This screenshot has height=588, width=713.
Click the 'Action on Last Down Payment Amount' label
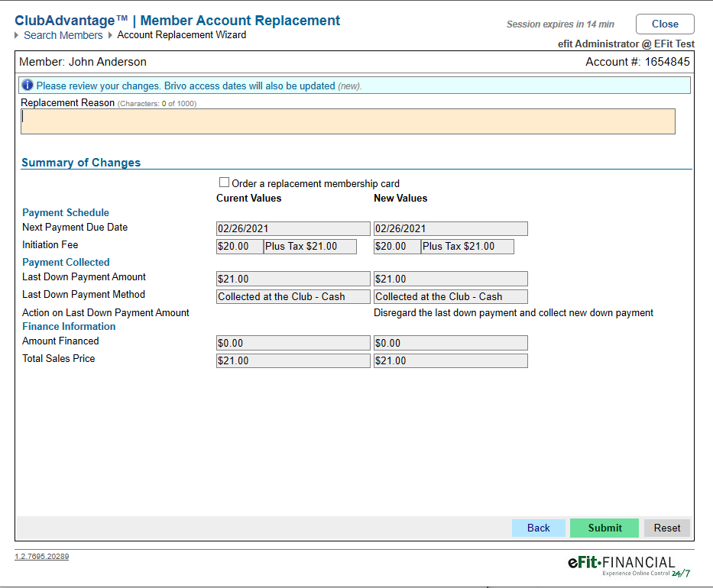105,312
